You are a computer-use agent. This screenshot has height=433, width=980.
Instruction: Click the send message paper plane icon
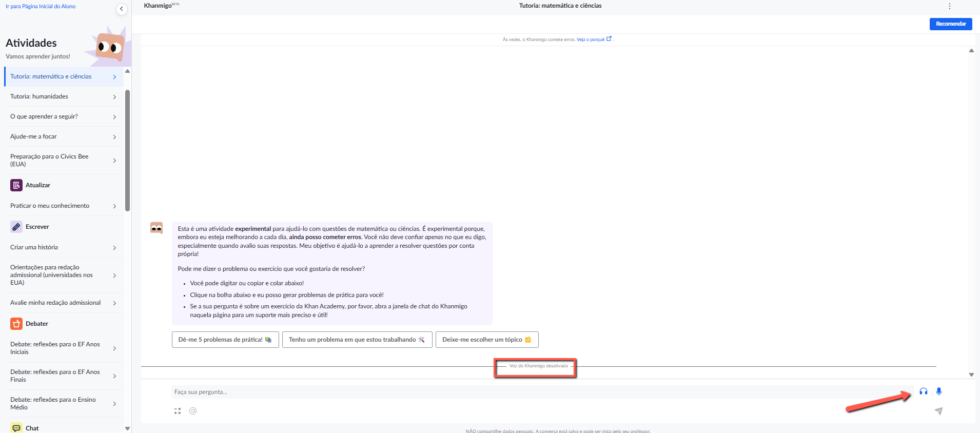938,411
